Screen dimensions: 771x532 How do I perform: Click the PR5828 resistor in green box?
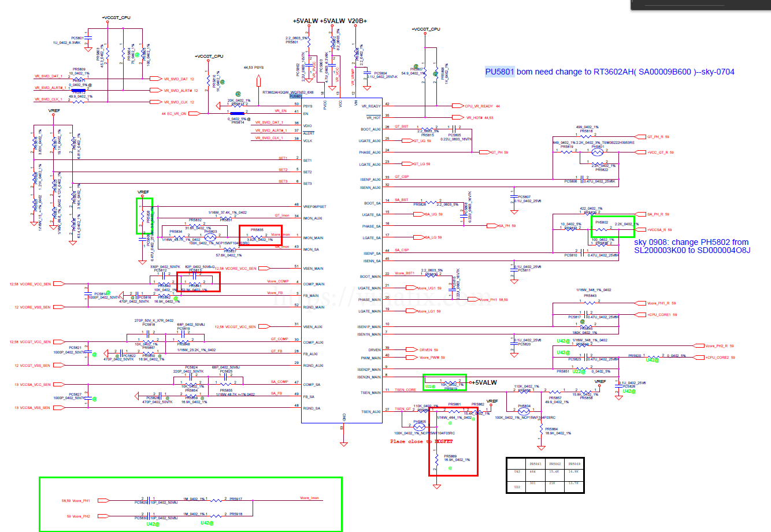[x=142, y=216]
